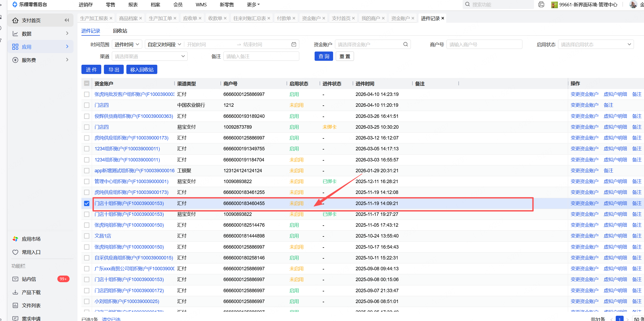Open 站内信 mail icon

(15, 279)
